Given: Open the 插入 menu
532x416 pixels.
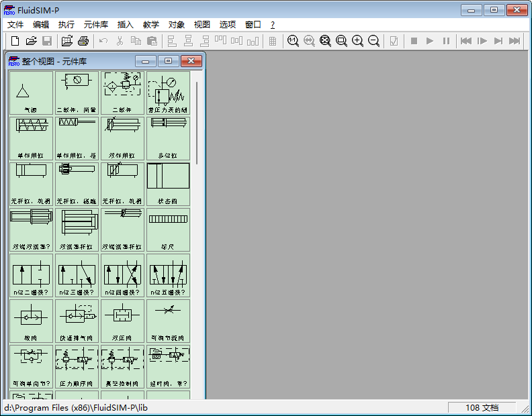Looking at the screenshot, I should click(x=126, y=25).
